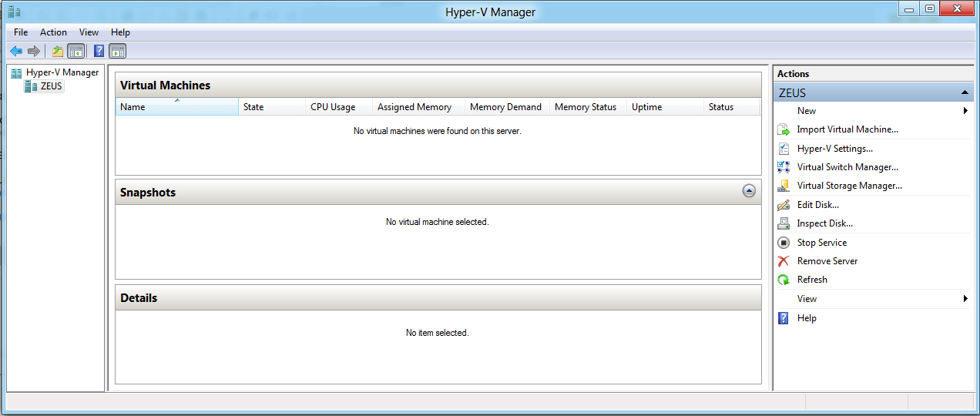Open the File menu
This screenshot has width=980, height=416.
[21, 32]
